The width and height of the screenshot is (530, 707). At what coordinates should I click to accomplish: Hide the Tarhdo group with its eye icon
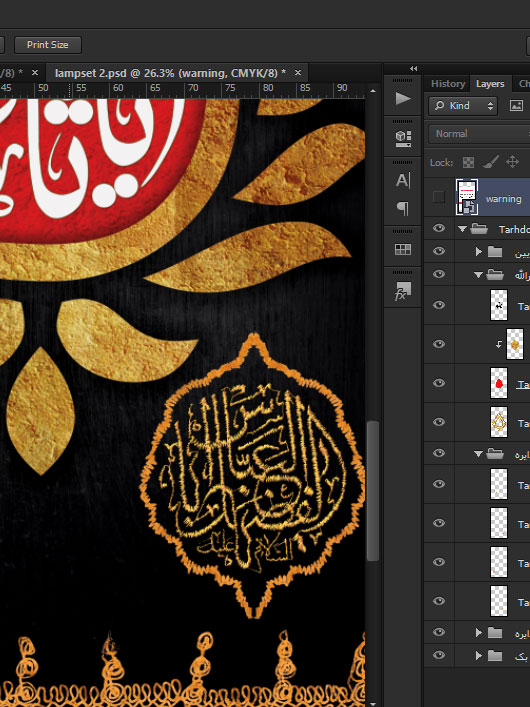438,228
